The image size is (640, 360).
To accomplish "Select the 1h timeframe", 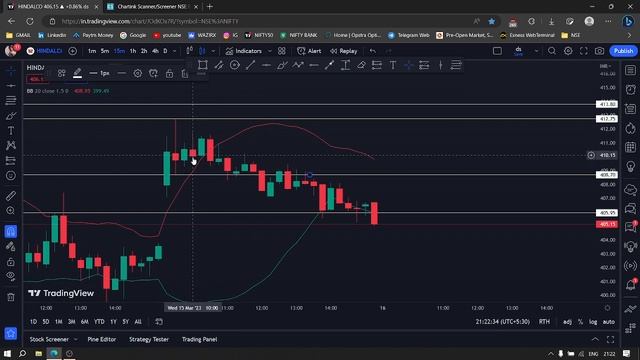I will [133, 51].
